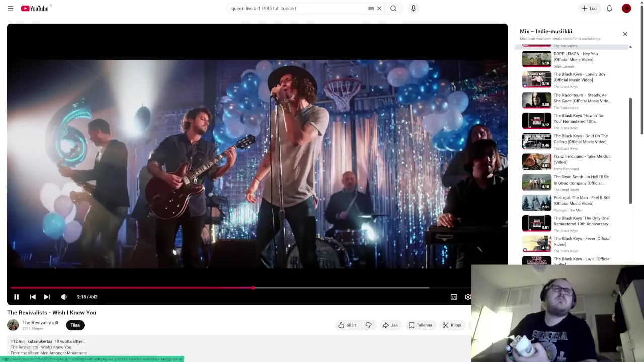Open The Revivalists channel name link
Screen dimensions: 644x362
38,323
